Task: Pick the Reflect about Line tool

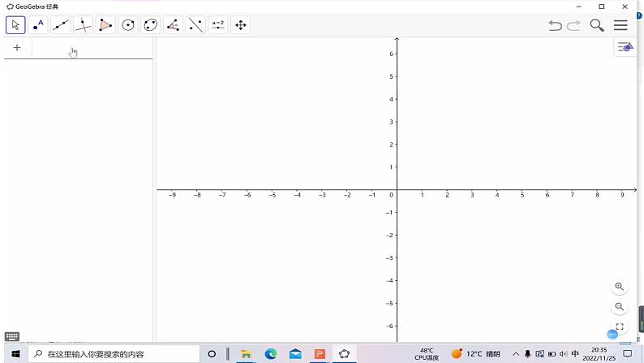Action: [195, 25]
